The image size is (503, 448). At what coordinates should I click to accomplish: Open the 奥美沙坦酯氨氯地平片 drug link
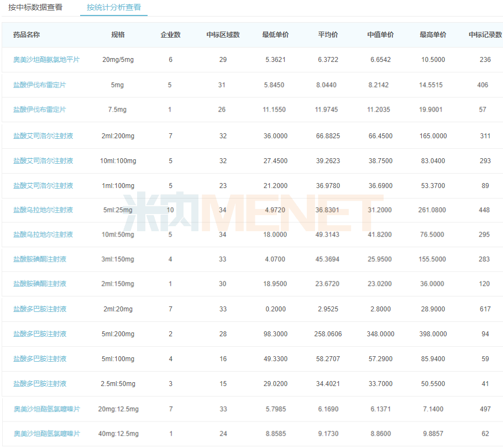tap(46, 60)
